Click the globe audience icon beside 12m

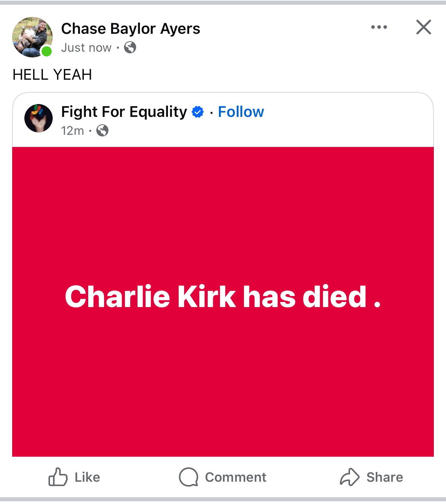coord(102,130)
